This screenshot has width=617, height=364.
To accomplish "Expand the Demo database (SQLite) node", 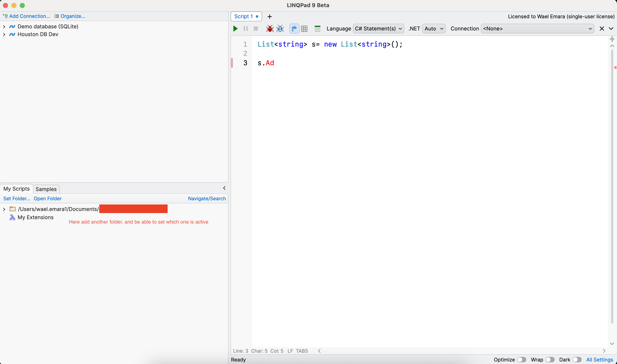I will coord(4,26).
